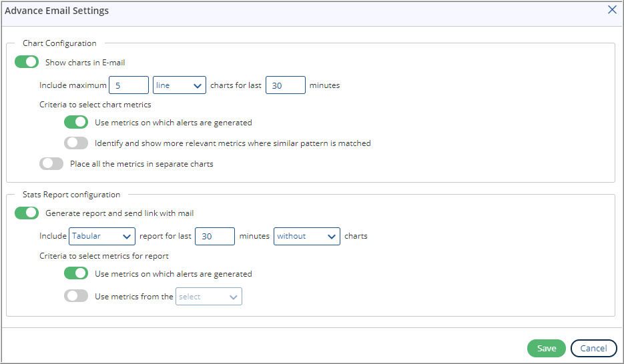The image size is (624, 364).
Task: Open the line chart type dropdown
Action: [180, 85]
